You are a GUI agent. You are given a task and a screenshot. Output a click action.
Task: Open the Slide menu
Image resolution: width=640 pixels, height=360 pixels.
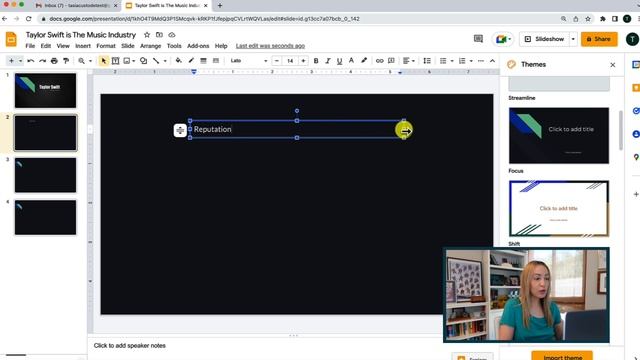128,46
